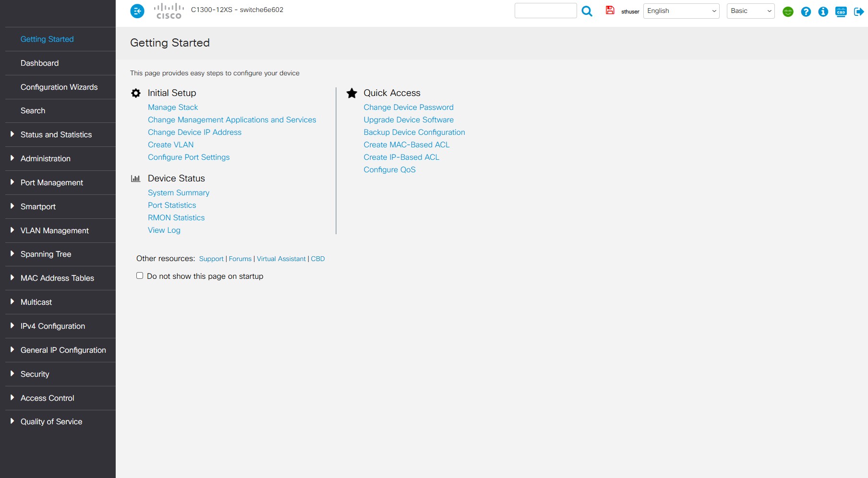Click the magnifier search icon
868x478 pixels.
point(587,11)
